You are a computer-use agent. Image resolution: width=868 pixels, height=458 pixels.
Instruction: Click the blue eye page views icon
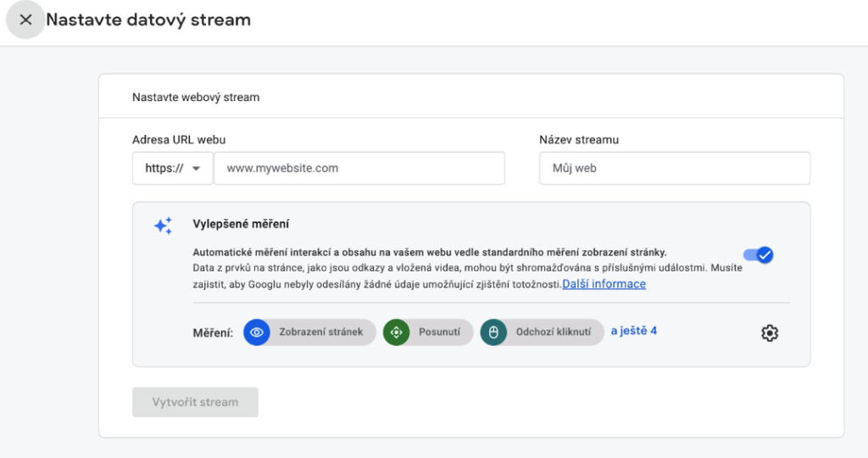(x=257, y=332)
